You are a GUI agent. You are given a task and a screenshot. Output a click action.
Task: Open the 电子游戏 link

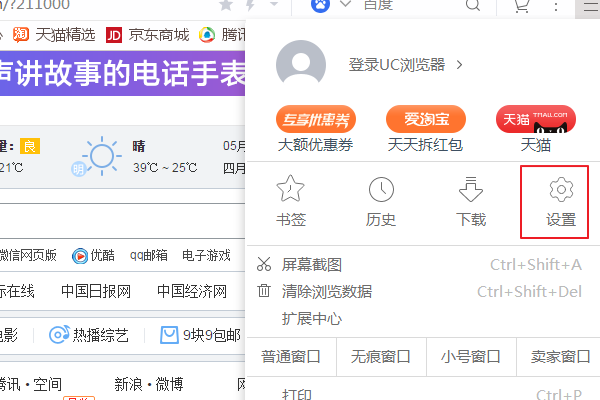(206, 255)
